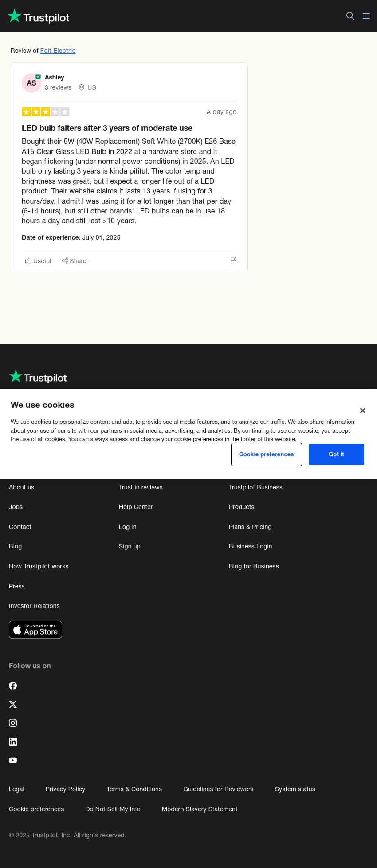This screenshot has width=377, height=868.
Task: Click Download on the App Store badge
Action: click(x=35, y=630)
